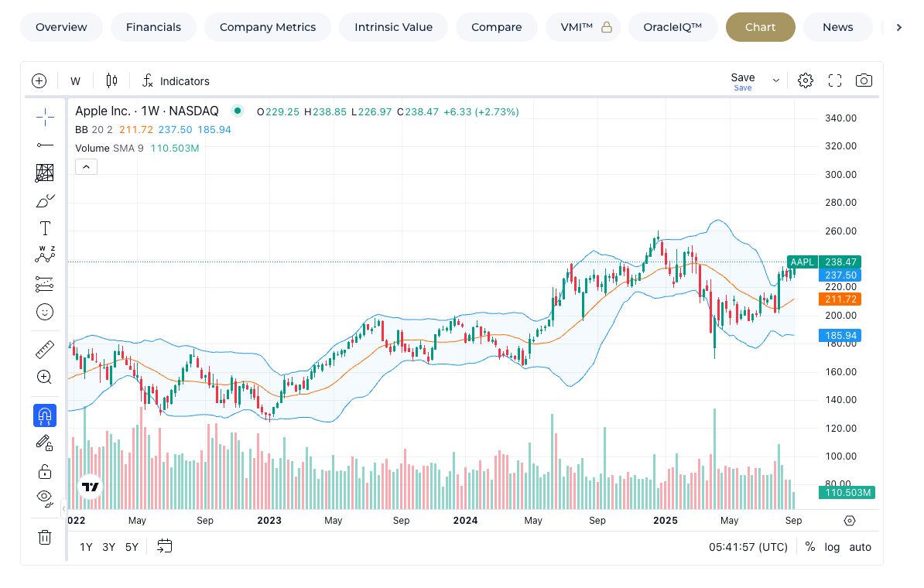Click the orange 211.72 Bollinger basis price label
Image resolution: width=924 pixels, height=588 pixels.
coord(840,298)
